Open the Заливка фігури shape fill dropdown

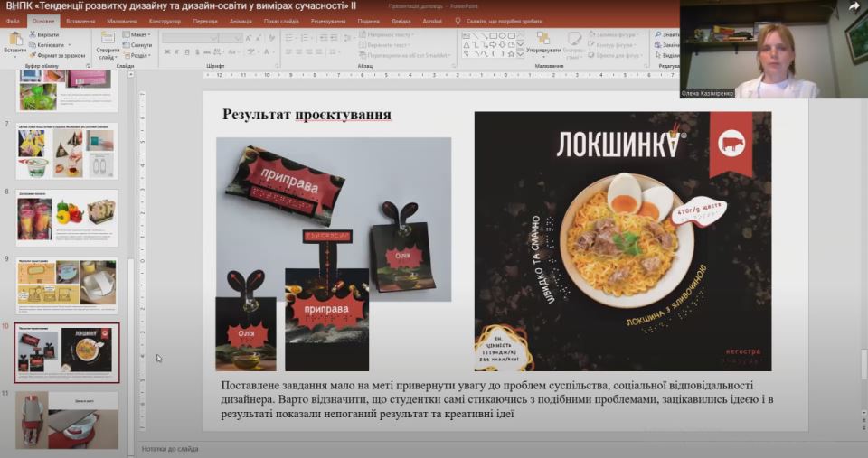(613, 34)
